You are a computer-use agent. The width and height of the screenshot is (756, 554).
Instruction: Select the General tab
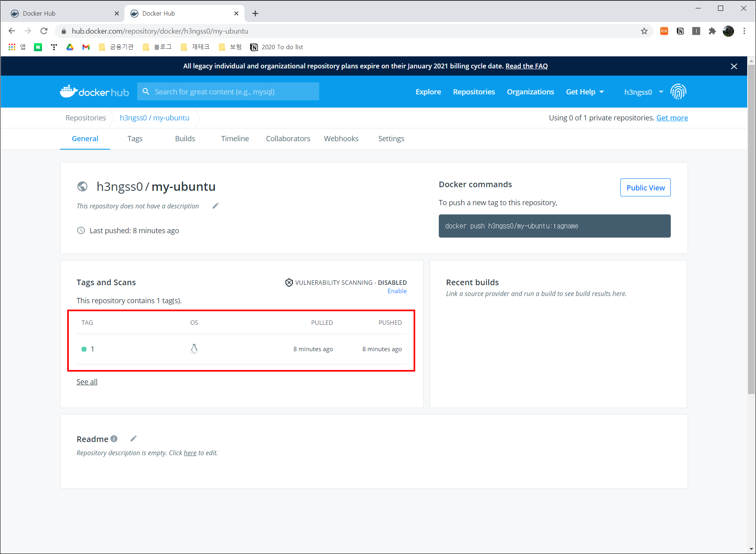point(85,139)
